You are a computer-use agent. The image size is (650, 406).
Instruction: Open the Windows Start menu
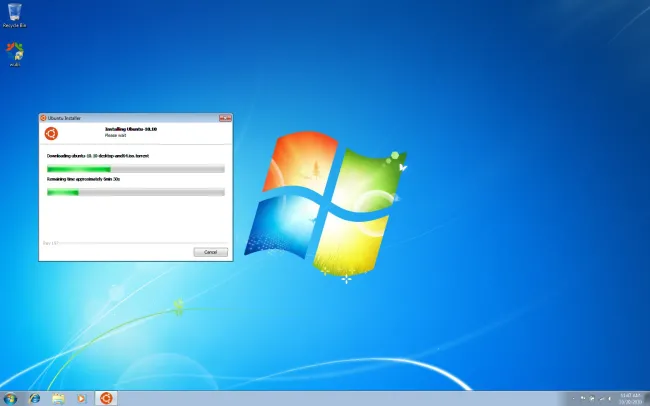[10, 399]
